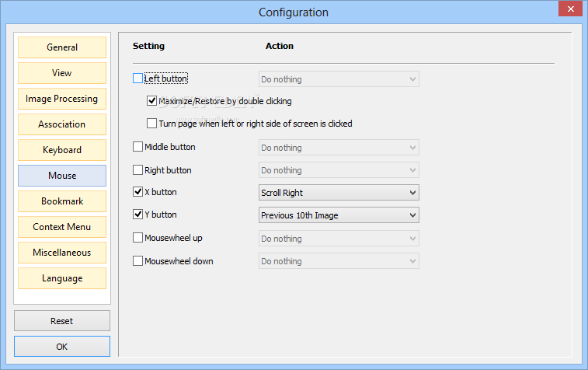Click the Reset button
Image resolution: width=588 pixels, height=370 pixels.
(x=62, y=321)
